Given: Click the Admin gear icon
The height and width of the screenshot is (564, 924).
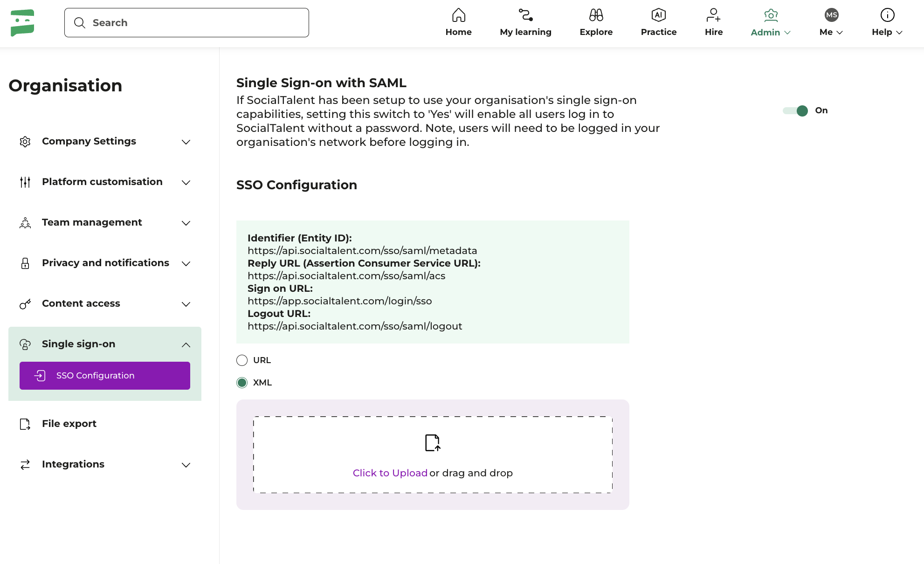Looking at the screenshot, I should tap(771, 15).
